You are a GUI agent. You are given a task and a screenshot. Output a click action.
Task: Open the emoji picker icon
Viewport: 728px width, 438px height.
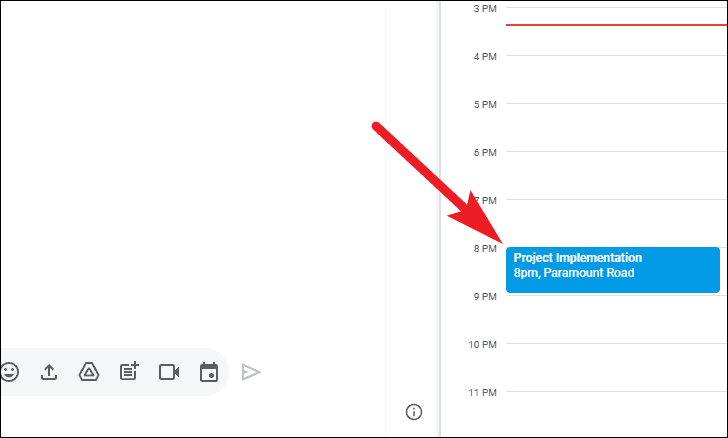(9, 372)
